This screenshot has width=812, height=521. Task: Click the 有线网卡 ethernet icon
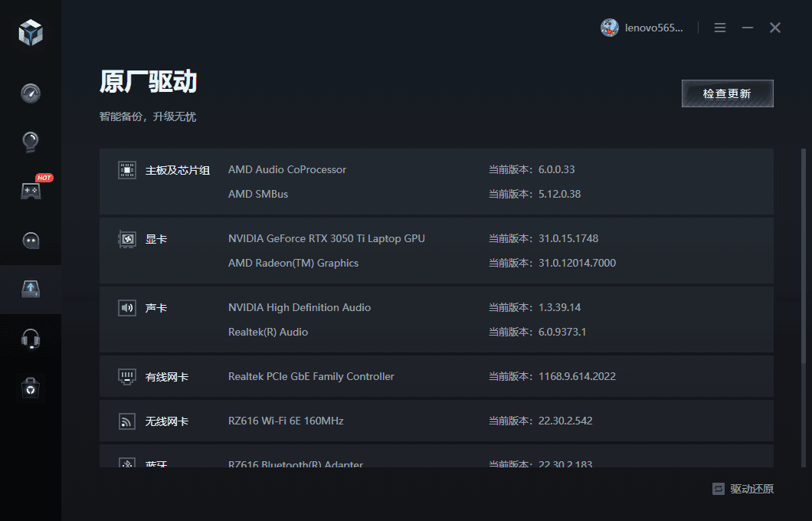coord(127,376)
